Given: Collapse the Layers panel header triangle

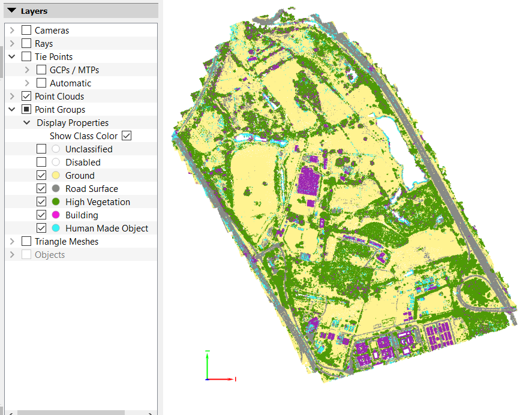Looking at the screenshot, I should [11, 11].
